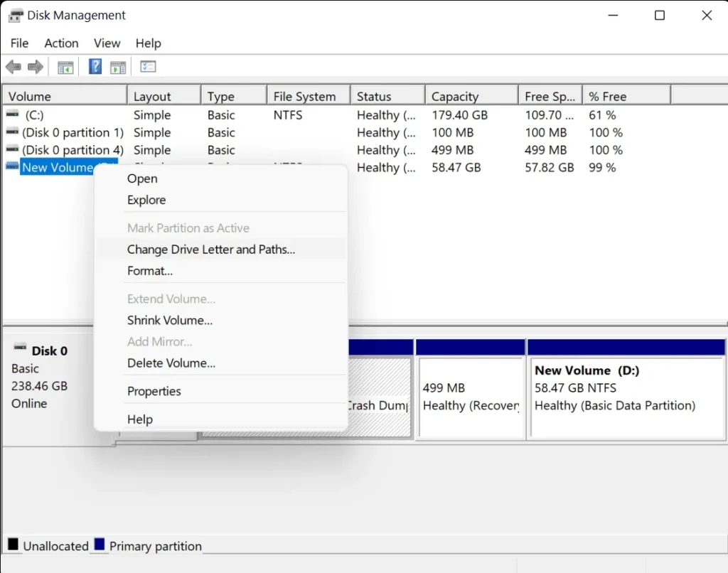Click the Online status under Disk 0
The width and height of the screenshot is (728, 573).
29,404
